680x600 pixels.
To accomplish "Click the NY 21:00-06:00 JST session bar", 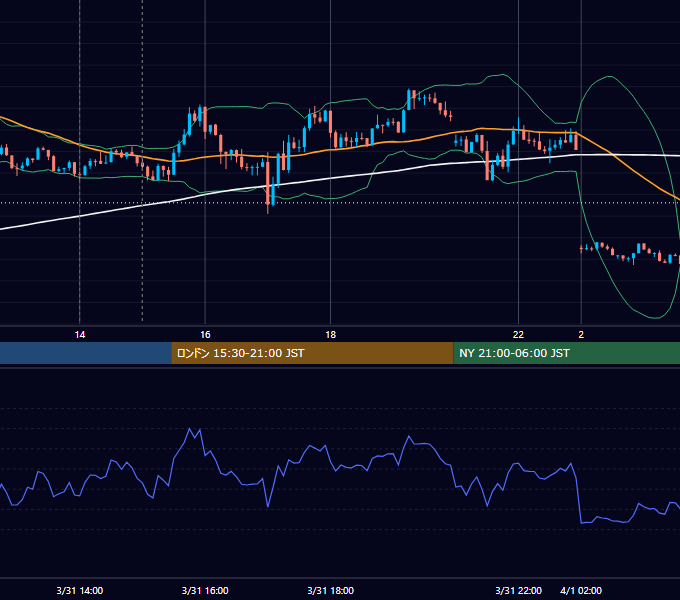I will [x=566, y=353].
